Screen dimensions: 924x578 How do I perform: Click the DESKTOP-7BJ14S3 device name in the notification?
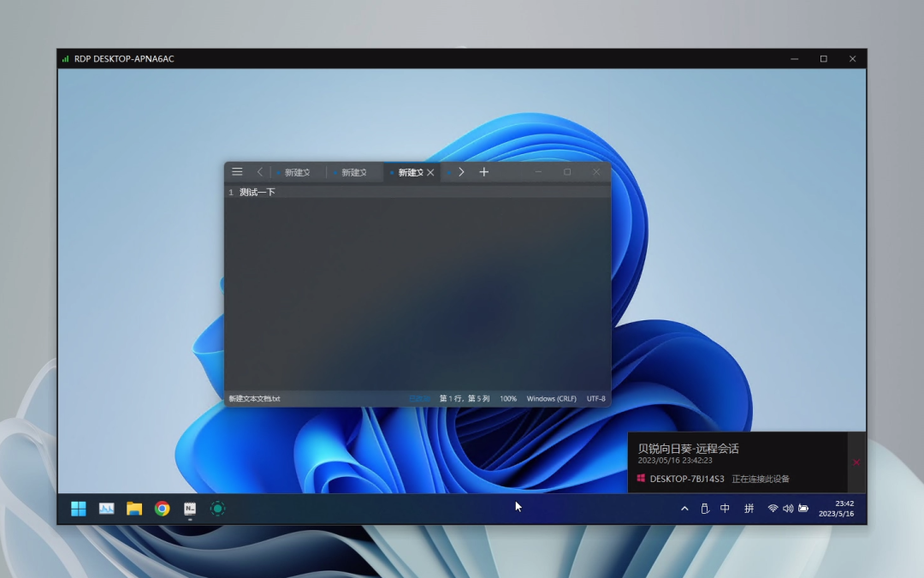click(687, 479)
